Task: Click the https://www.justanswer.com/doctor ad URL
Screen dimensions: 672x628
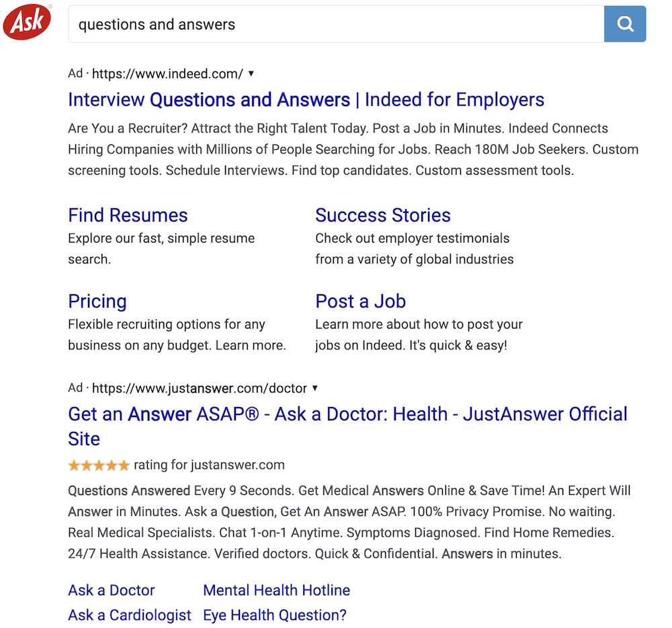Action: pyautogui.click(x=200, y=388)
